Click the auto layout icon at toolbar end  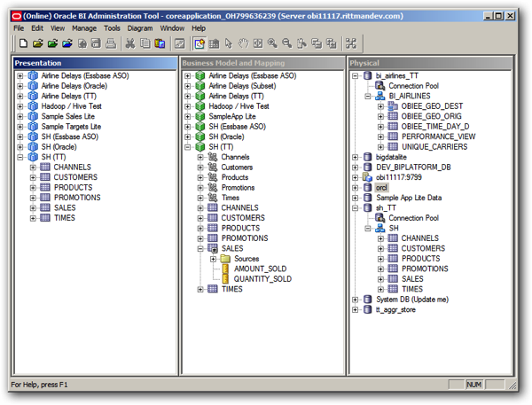pyautogui.click(x=351, y=43)
